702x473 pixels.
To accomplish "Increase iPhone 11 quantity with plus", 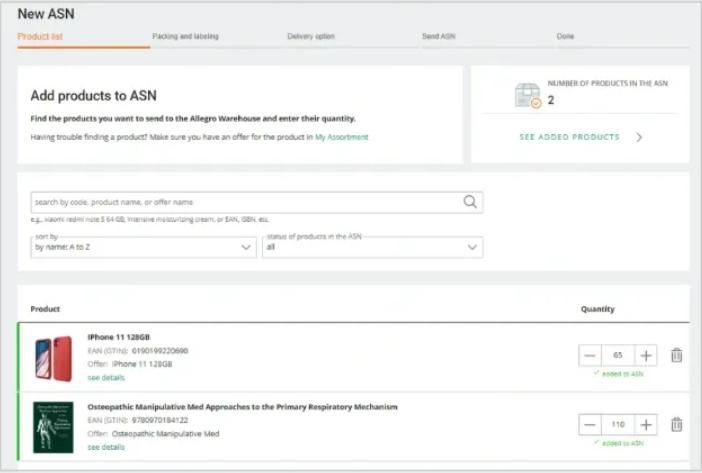I will 647,355.
